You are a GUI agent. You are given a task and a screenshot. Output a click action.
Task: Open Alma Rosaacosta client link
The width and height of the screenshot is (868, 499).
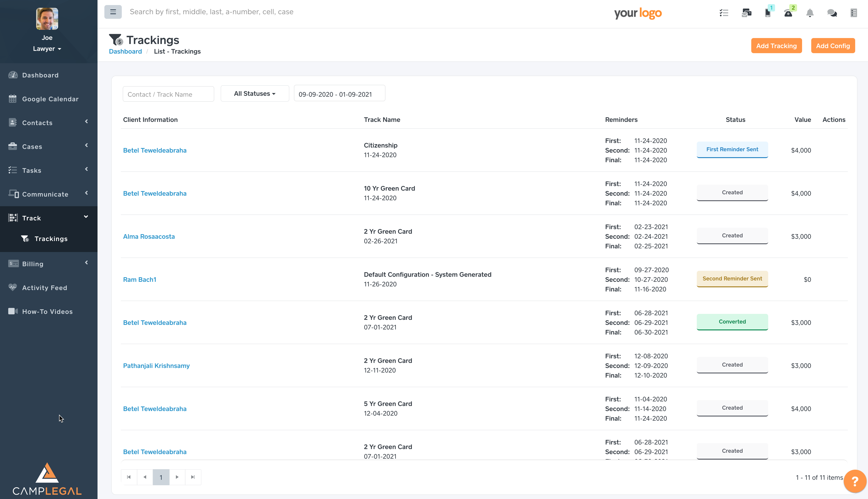click(149, 236)
